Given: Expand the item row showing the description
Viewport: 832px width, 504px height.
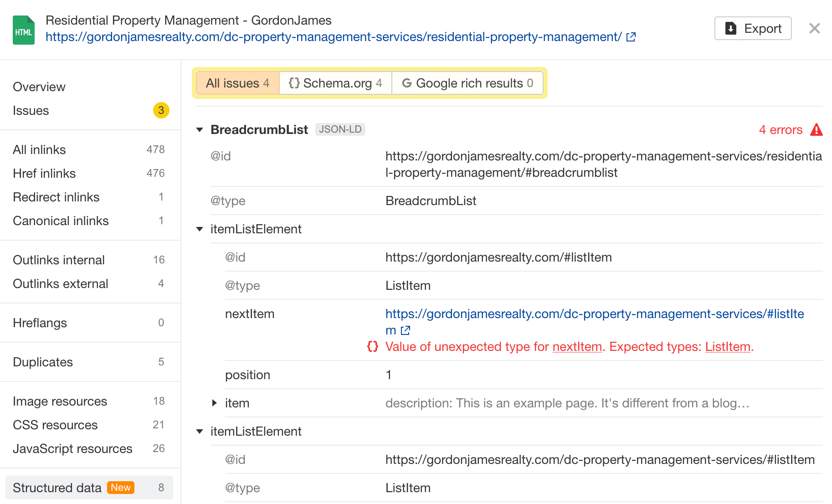Looking at the screenshot, I should tap(214, 403).
